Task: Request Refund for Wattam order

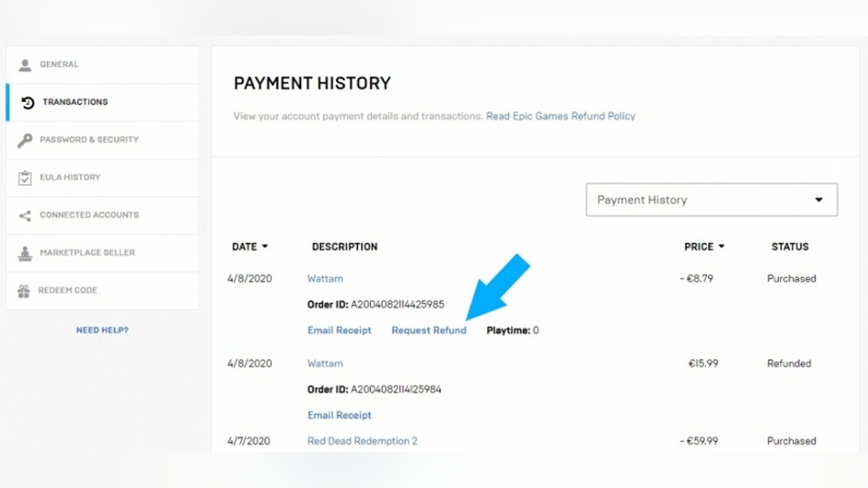Action: click(429, 330)
